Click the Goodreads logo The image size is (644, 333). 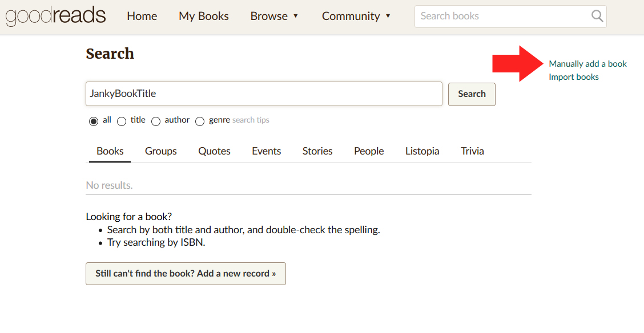[55, 16]
